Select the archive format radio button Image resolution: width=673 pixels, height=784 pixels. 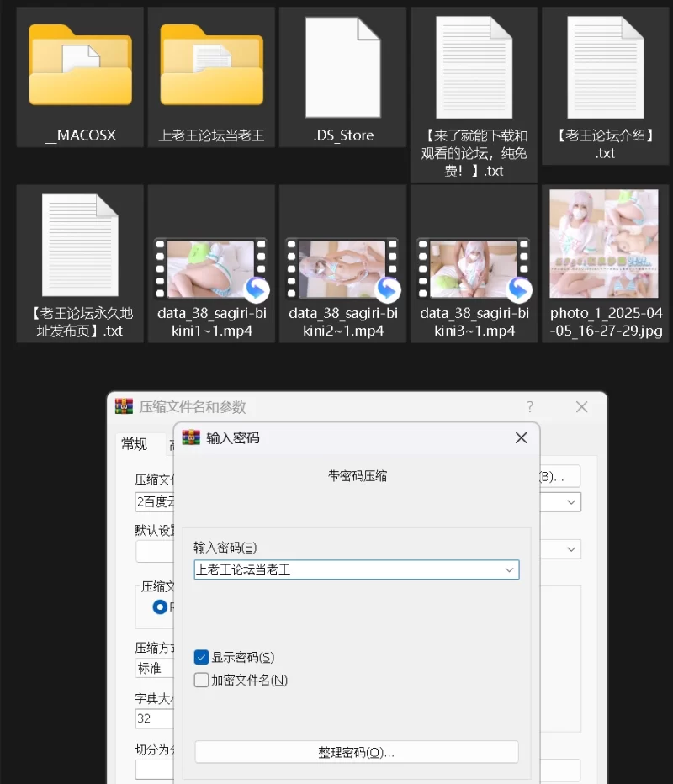coord(160,607)
